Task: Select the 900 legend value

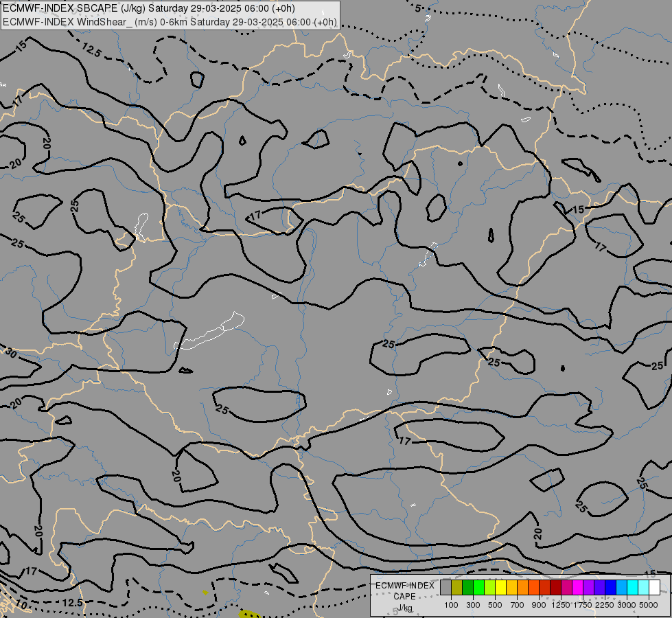Action: [539, 605]
